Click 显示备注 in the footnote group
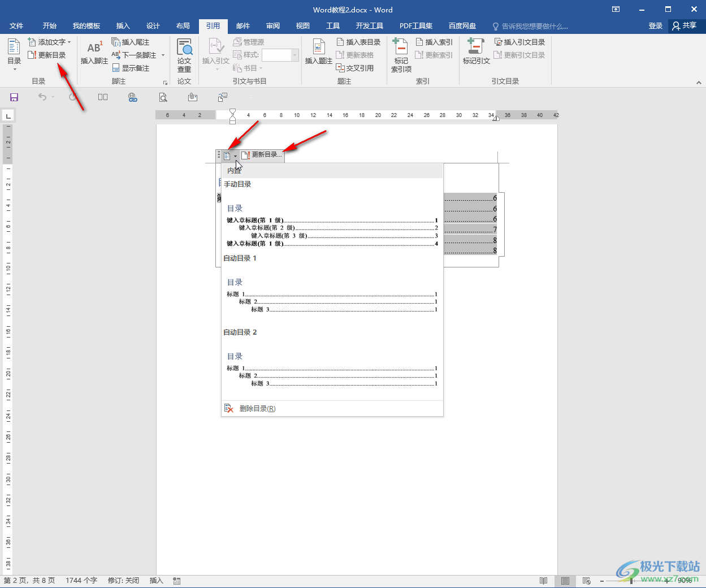Image resolution: width=706 pixels, height=588 pixels. click(131, 68)
